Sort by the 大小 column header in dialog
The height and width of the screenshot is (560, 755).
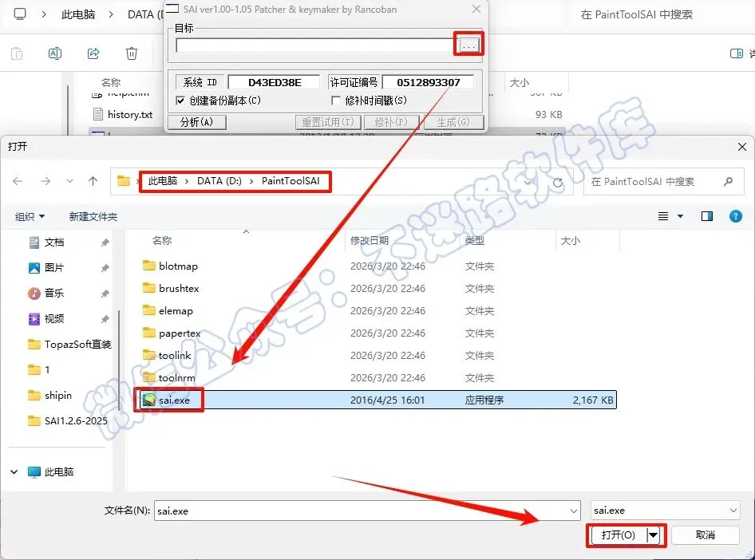coord(570,240)
